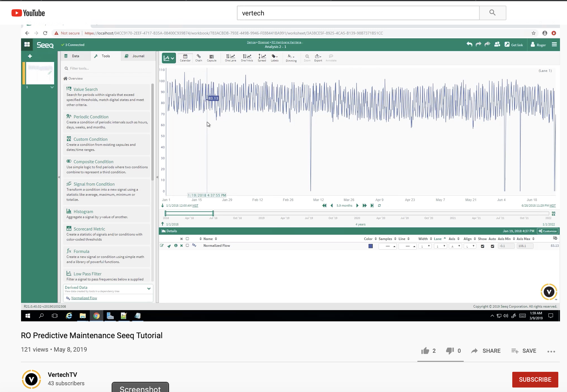Expand the Derived Data chevron
This screenshot has height=392, width=567.
(149, 289)
